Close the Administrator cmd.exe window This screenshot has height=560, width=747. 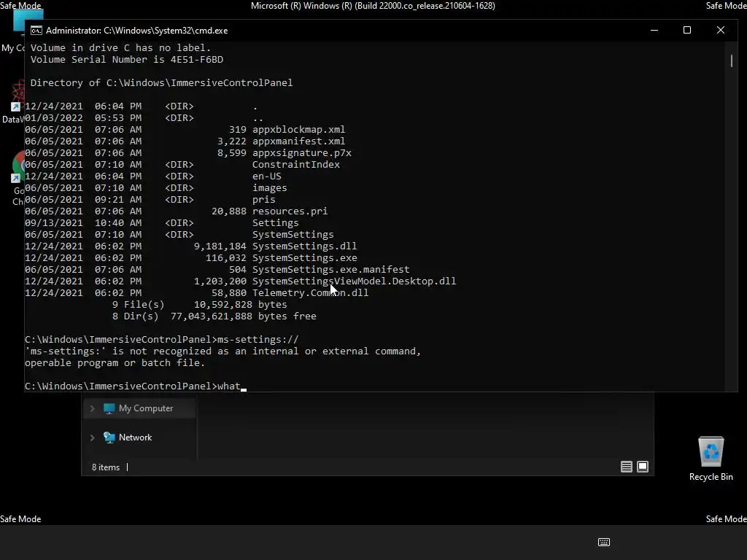720,30
